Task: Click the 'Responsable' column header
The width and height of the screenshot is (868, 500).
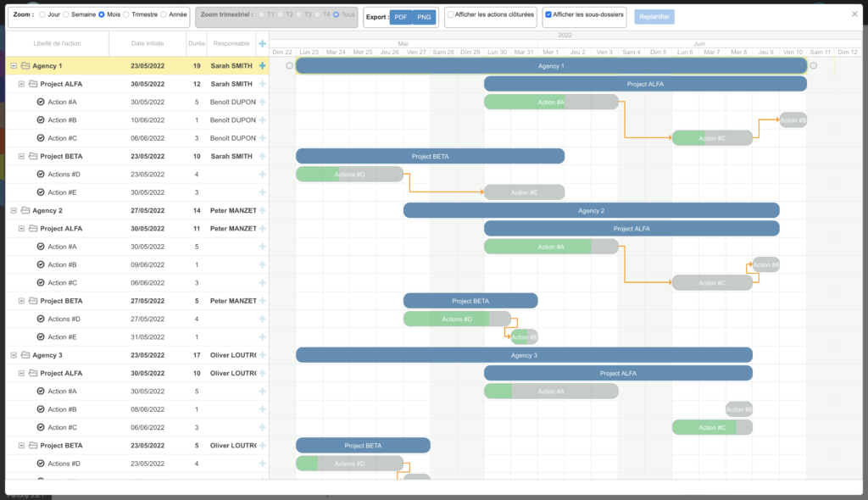Action: pos(231,43)
